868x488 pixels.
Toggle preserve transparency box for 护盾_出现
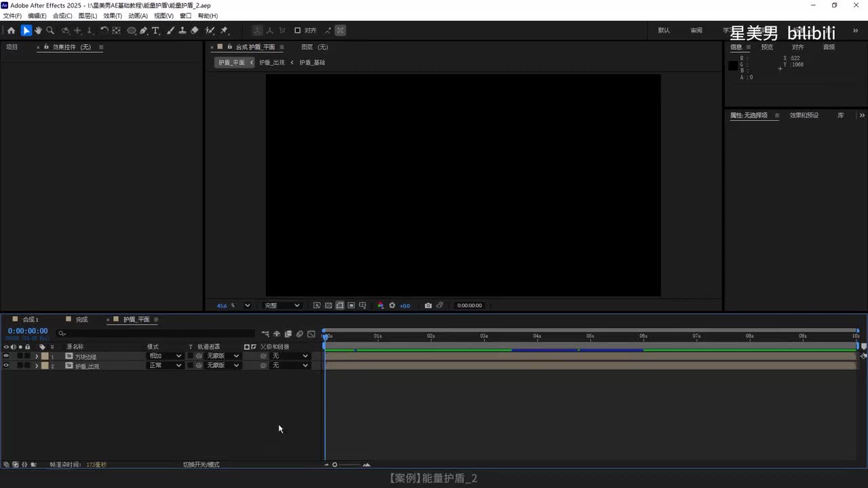click(x=191, y=365)
